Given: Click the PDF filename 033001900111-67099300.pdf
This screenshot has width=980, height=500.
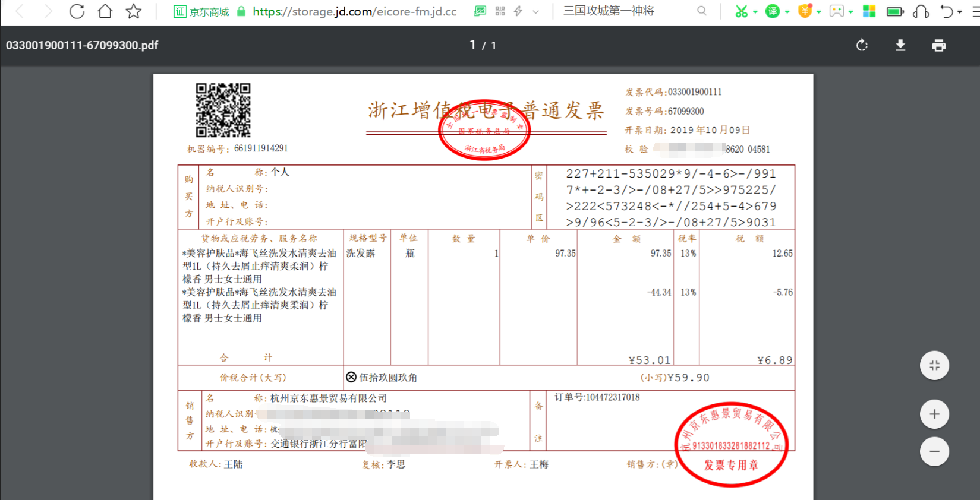Looking at the screenshot, I should click(x=82, y=45).
